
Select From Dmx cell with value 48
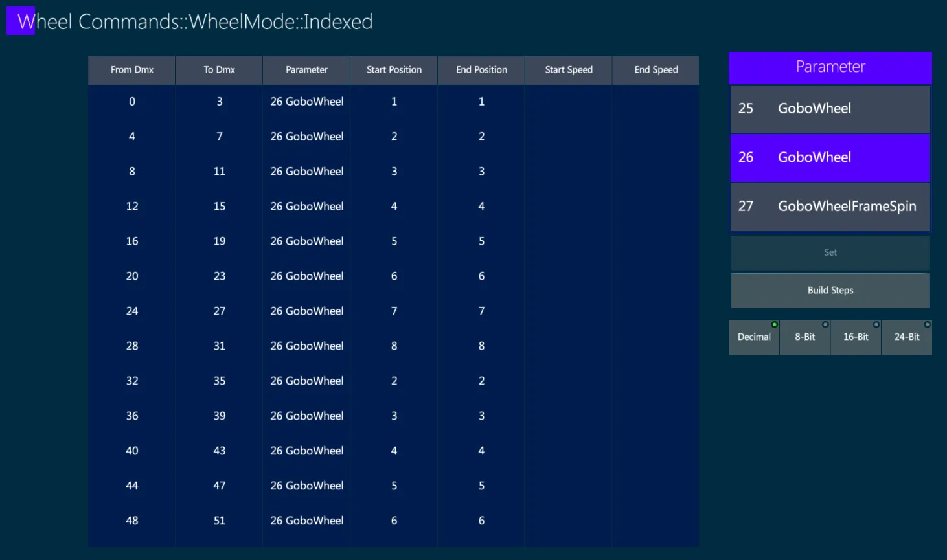(132, 521)
